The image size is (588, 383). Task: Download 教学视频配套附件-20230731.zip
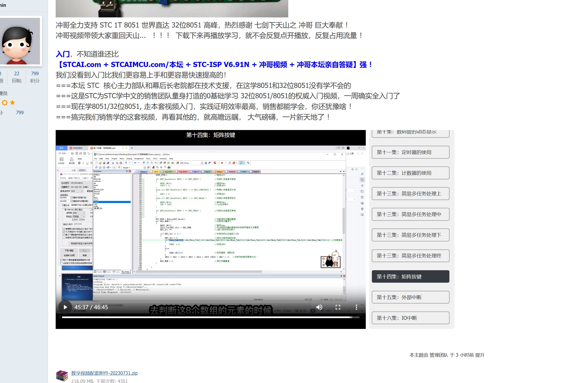pos(104,373)
